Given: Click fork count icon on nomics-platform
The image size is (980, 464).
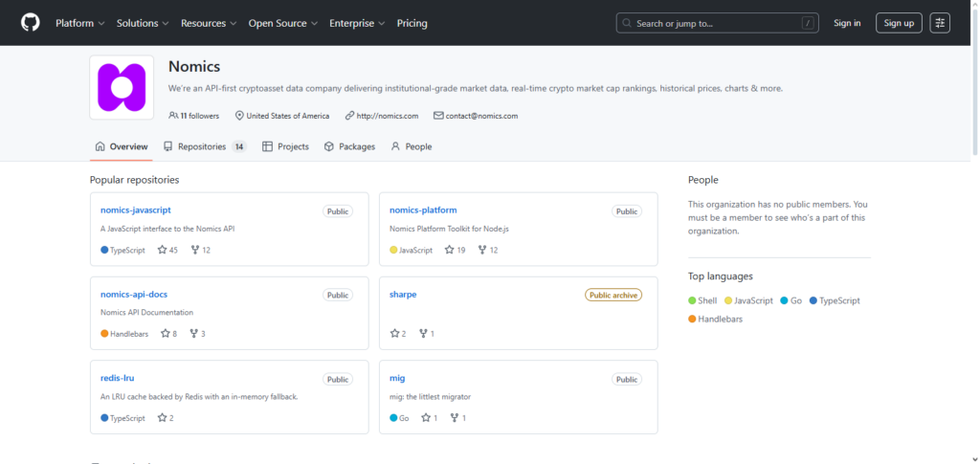Looking at the screenshot, I should [482, 250].
